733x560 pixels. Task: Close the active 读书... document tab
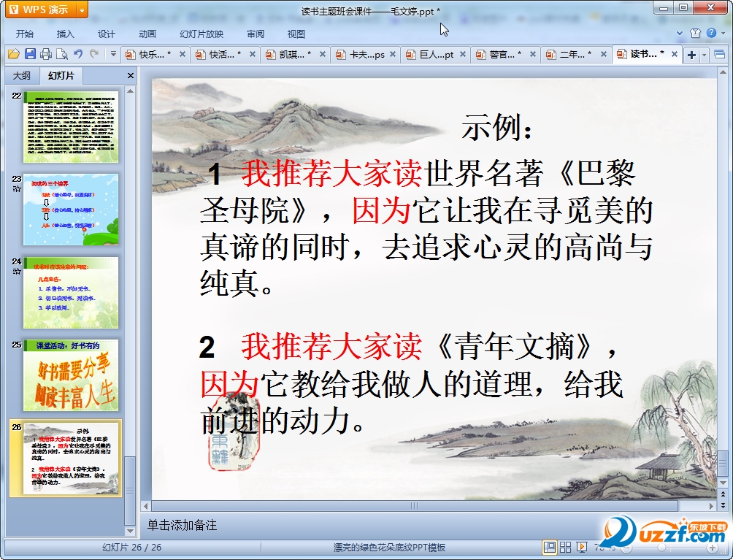pos(674,54)
